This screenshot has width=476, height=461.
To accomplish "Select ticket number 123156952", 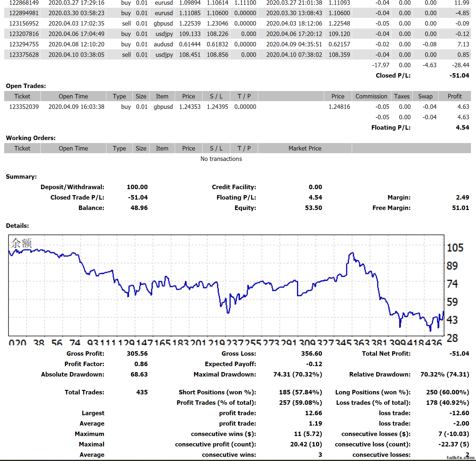I will (24, 23).
